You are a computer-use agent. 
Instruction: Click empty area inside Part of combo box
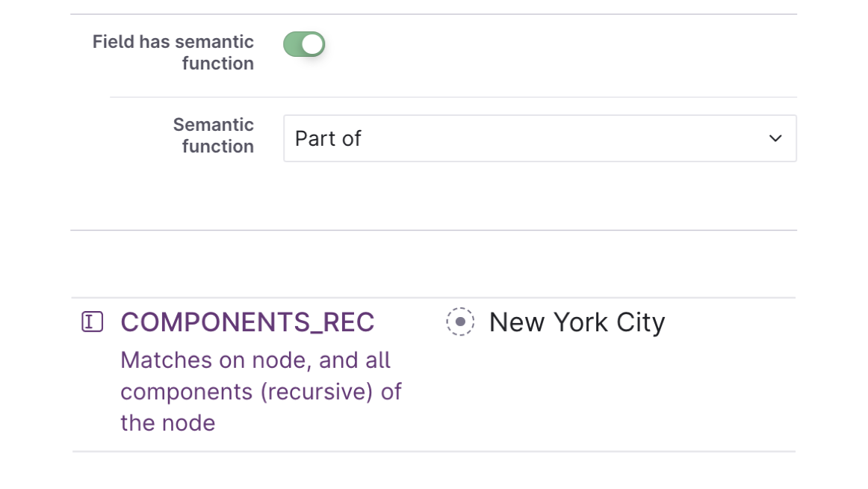click(554, 138)
